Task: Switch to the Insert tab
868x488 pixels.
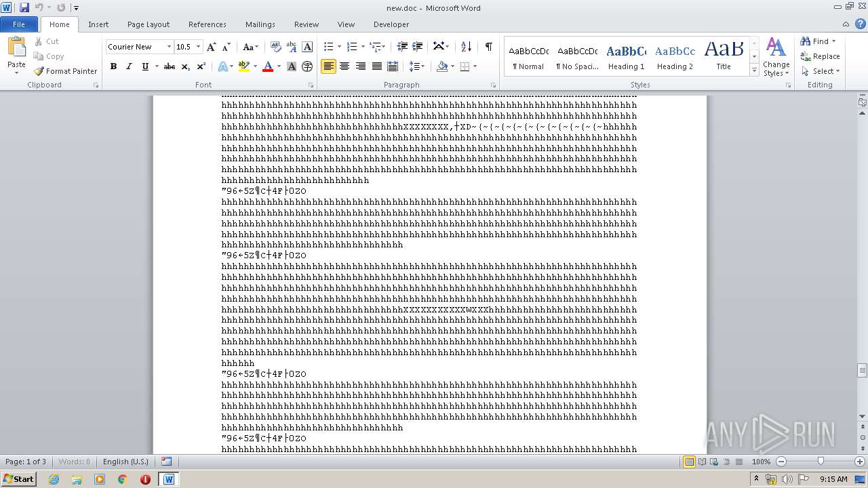Action: 98,24
